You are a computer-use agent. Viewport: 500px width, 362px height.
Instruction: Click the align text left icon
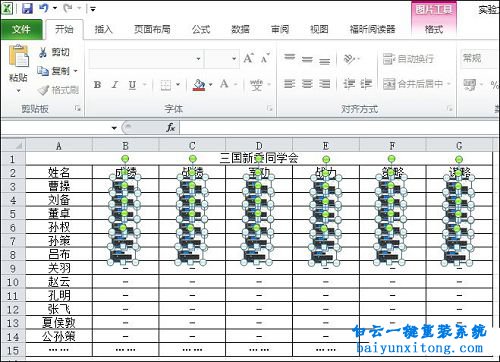tap(290, 84)
